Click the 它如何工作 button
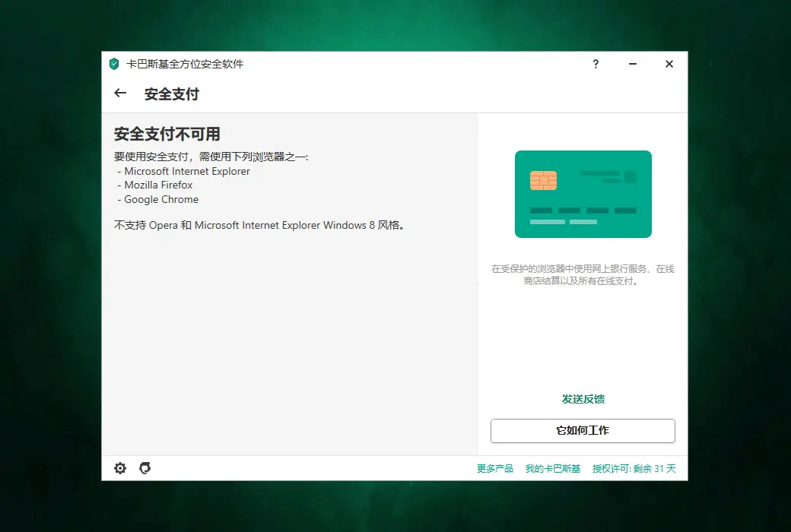Screen dimensions: 791x532 click(583, 431)
